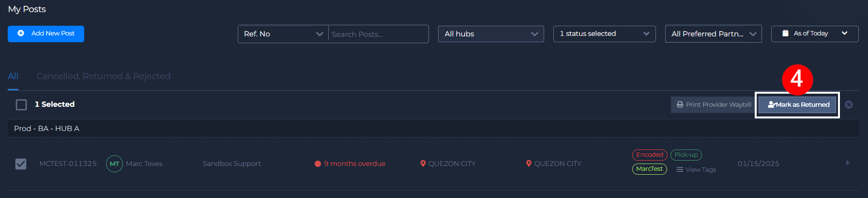Open Cancelled, Returned & Rejected tab
The image size is (868, 198).
[x=104, y=76]
